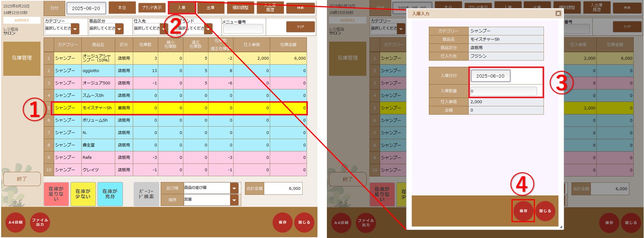Open the 商品区分 filter dropdown arrow

coord(119,28)
